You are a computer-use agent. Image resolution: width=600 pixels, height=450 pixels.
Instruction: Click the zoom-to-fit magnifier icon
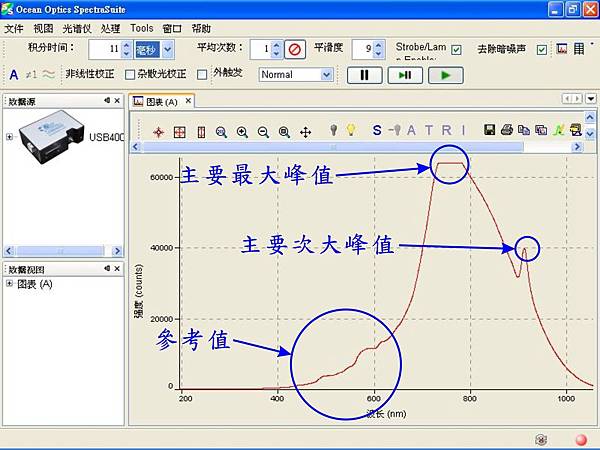pyautogui.click(x=284, y=132)
